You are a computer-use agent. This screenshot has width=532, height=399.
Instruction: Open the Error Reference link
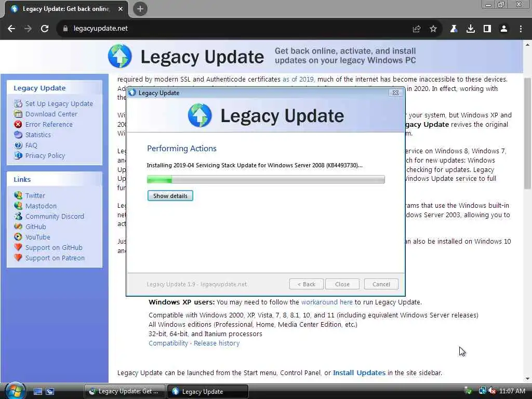49,125
